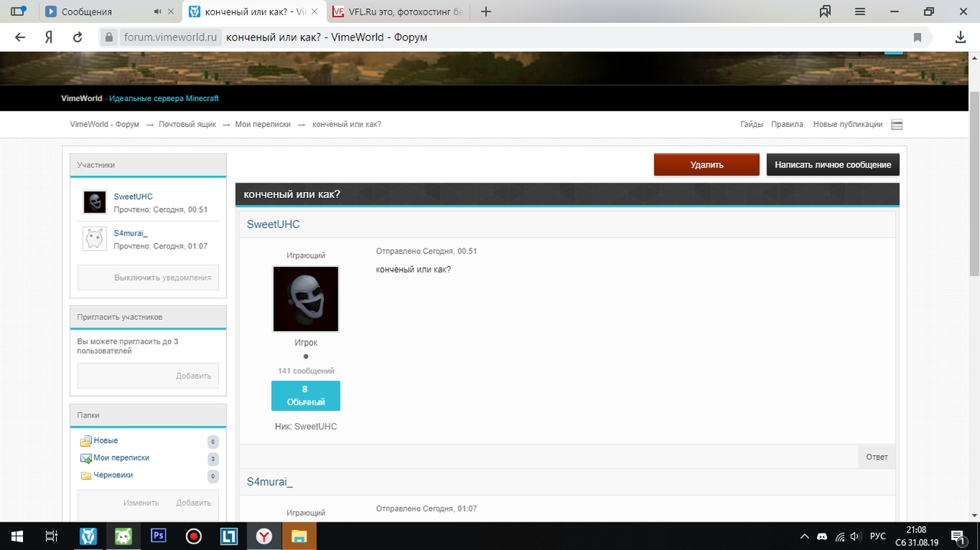This screenshot has height=550, width=980.
Task: Open SweetUHC avatar in Участники
Action: (x=95, y=203)
